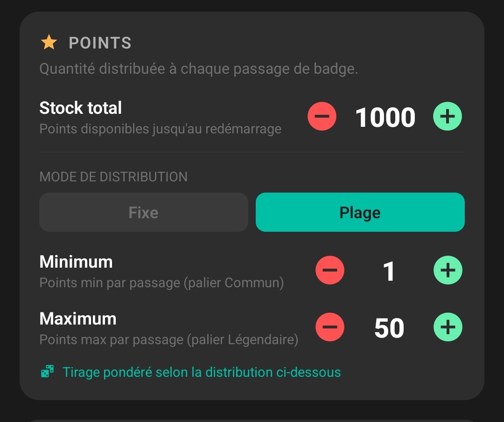Click 'Tirage pondéré selon la distribution ci-dessous'
Image resolution: width=504 pixels, height=422 pixels.
(x=202, y=372)
